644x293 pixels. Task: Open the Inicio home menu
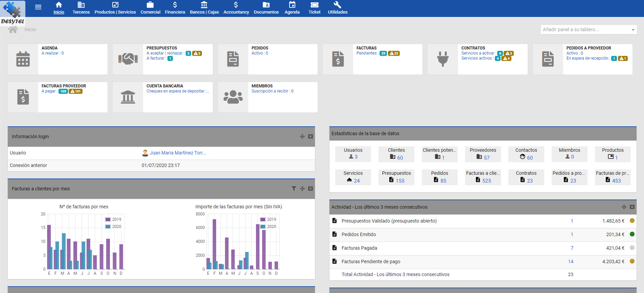click(59, 8)
